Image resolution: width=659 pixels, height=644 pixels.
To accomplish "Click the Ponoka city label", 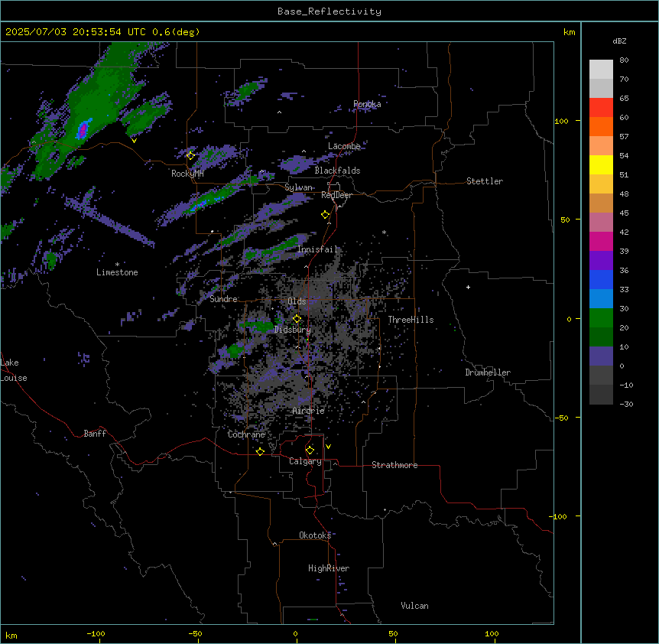I will tap(367, 104).
